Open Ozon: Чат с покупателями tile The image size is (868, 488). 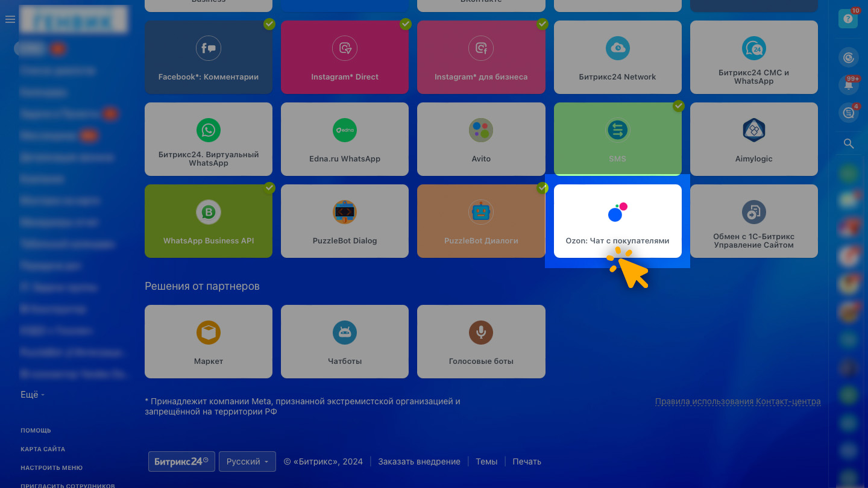point(618,221)
